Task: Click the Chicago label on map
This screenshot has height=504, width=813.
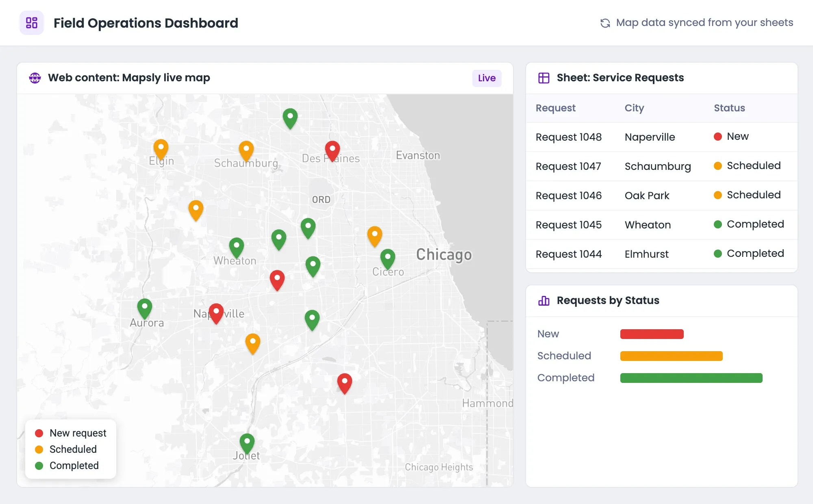Action: (444, 255)
